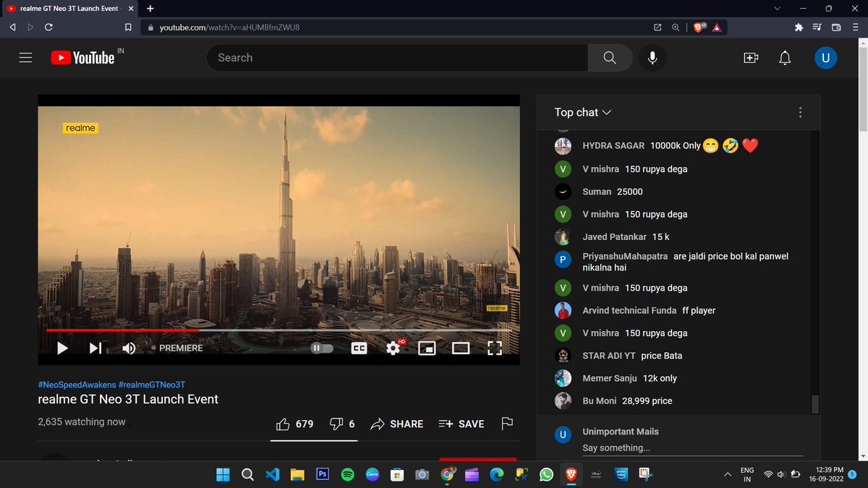
Task: Mute the video volume
Action: click(x=129, y=348)
